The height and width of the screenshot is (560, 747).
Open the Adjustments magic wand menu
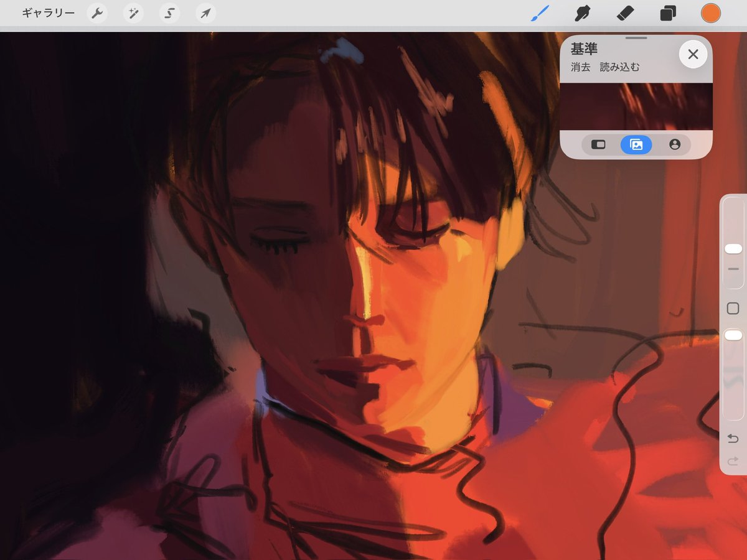coord(133,13)
